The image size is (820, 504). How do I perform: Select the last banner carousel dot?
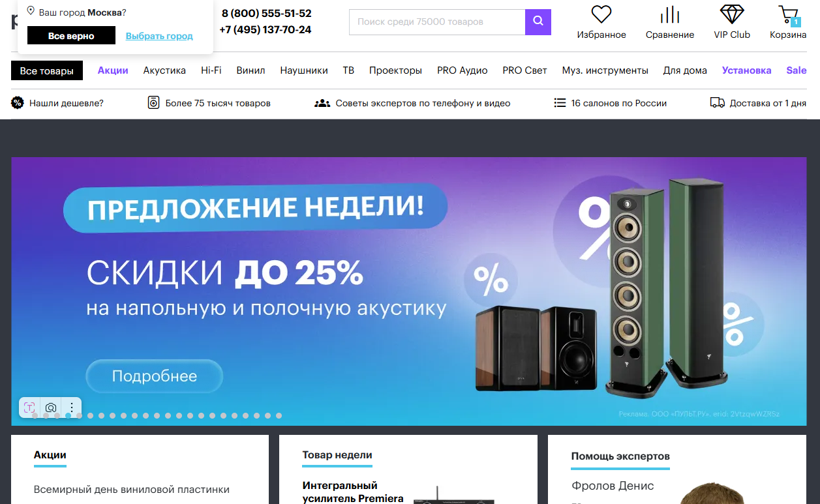tap(279, 415)
